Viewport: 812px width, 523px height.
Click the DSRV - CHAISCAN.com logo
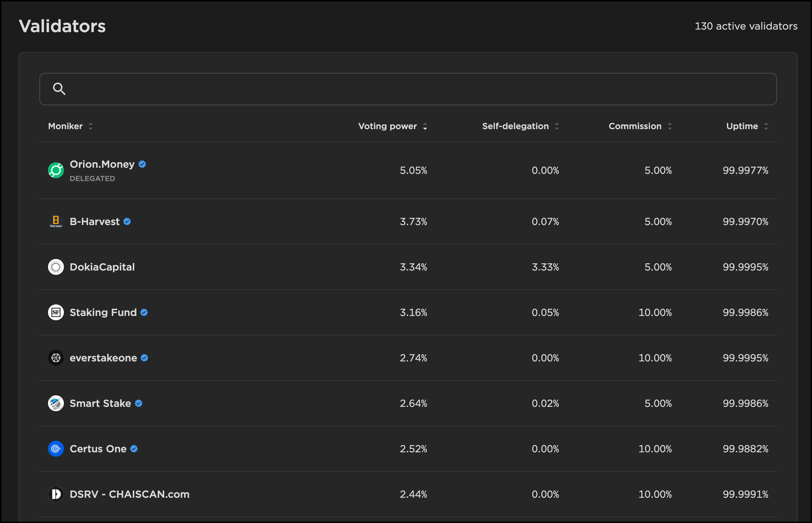coord(56,494)
